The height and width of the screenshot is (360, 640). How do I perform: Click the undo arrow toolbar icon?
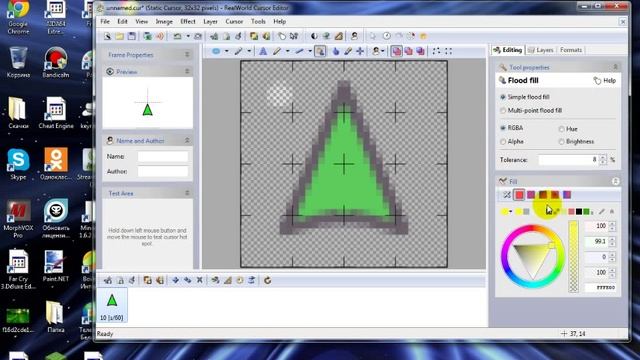[177, 36]
